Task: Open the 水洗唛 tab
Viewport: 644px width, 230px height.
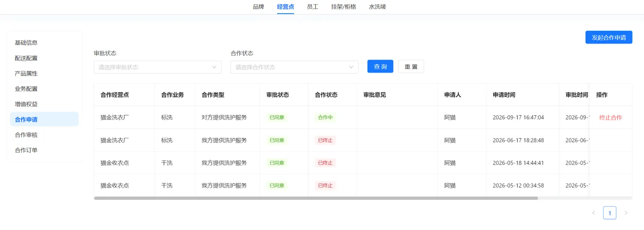Action: point(377,7)
